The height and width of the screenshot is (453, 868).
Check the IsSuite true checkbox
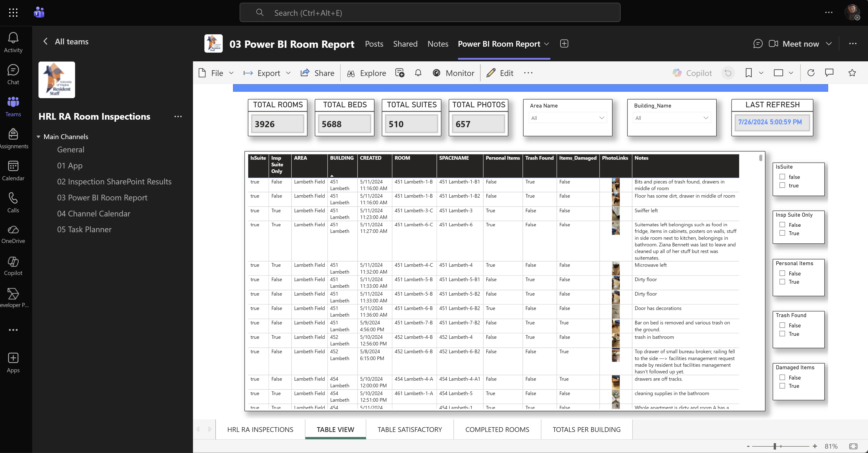point(782,185)
